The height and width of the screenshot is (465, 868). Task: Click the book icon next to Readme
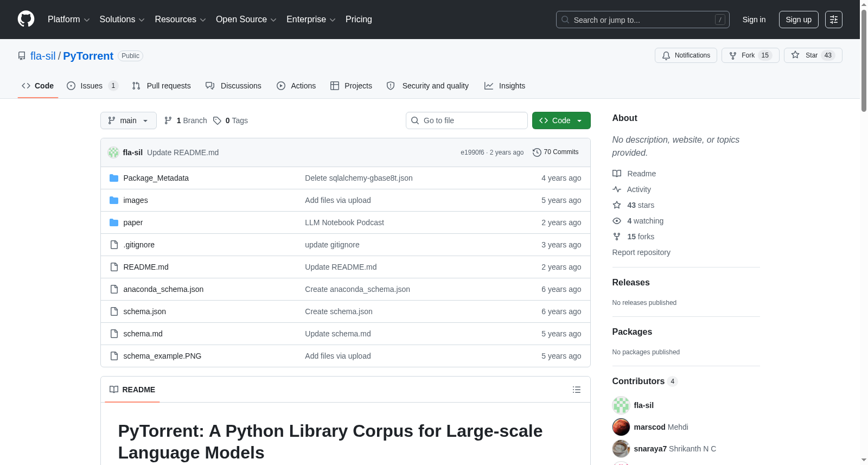(617, 174)
